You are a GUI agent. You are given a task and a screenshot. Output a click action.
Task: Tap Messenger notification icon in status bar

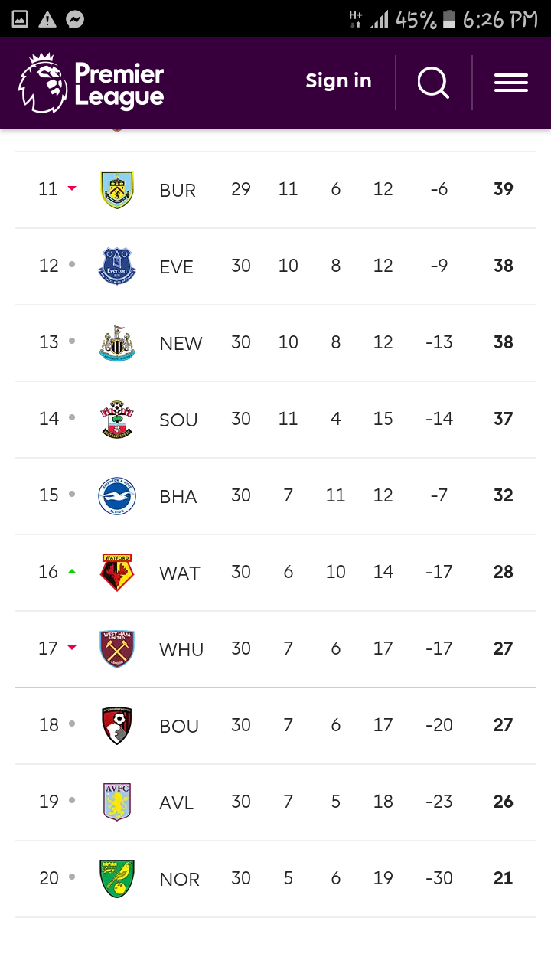75,20
